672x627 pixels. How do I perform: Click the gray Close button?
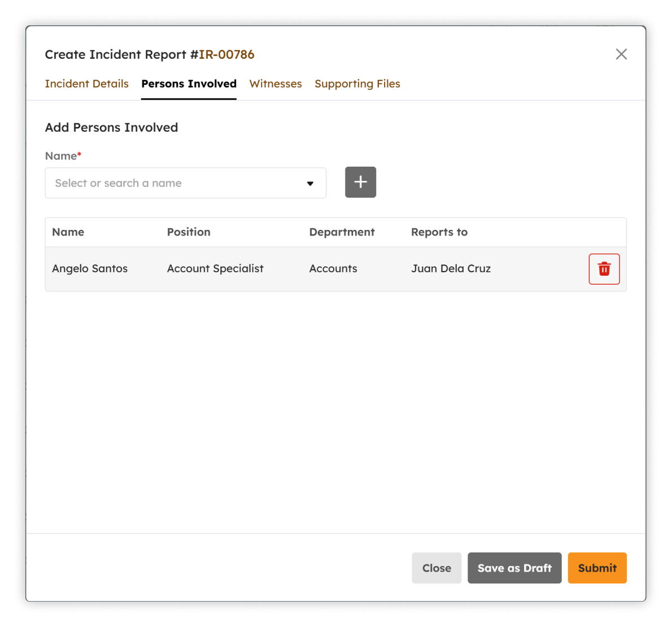tap(437, 568)
